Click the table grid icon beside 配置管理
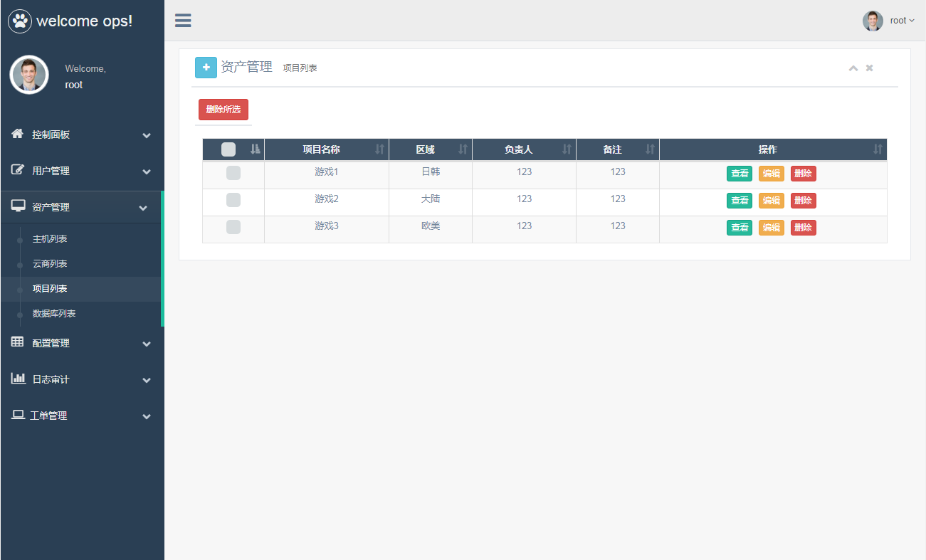 click(x=18, y=342)
